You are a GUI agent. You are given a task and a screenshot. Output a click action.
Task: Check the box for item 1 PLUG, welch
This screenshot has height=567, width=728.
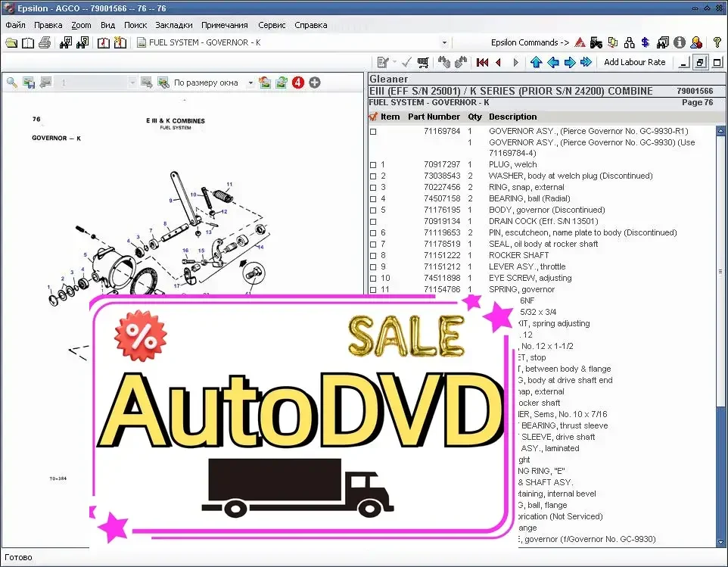click(371, 164)
